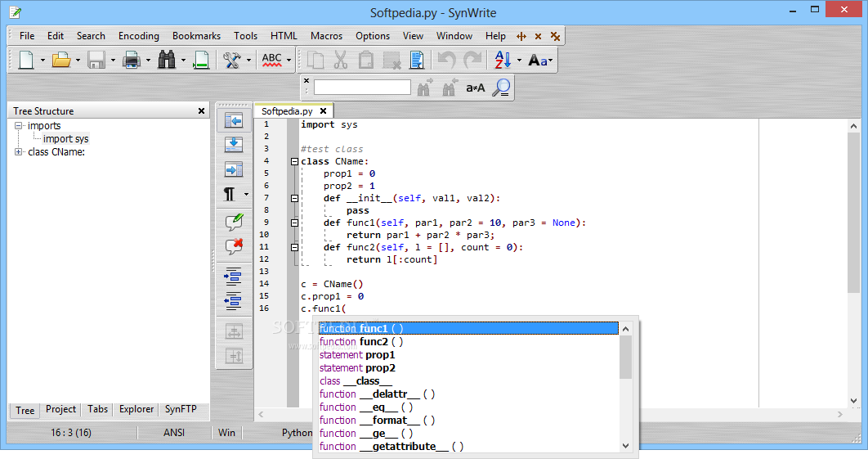Click the printer toolbar icon
This screenshot has height=459, width=868.
coord(132,59)
